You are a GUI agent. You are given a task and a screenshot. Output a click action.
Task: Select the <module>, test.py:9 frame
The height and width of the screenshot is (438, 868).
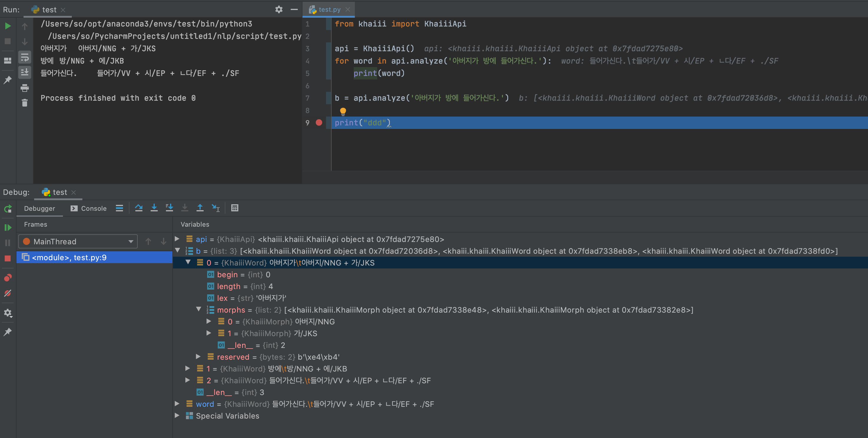[69, 257]
